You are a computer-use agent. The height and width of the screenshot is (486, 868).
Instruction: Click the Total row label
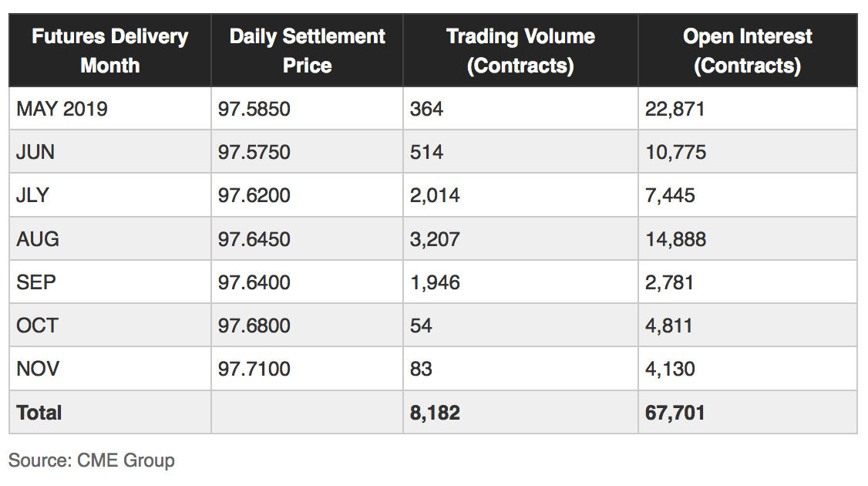pyautogui.click(x=39, y=413)
